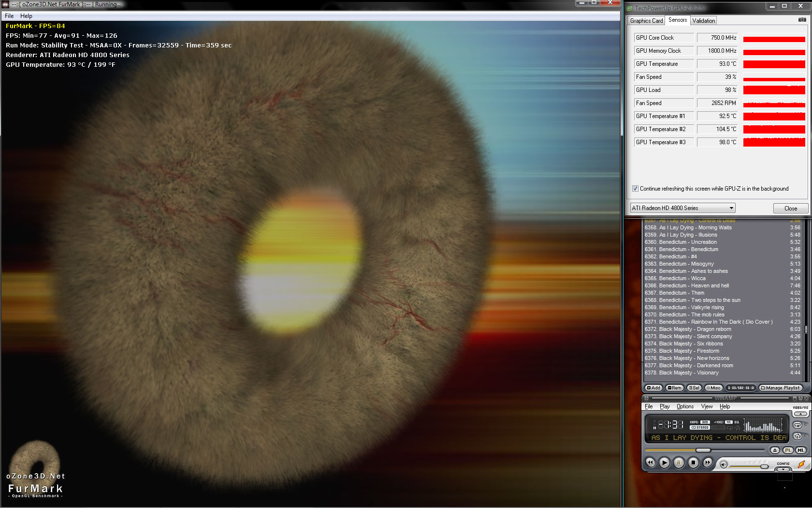Image resolution: width=812 pixels, height=508 pixels.
Task: Open the Winamp Help menu
Action: [x=725, y=406]
